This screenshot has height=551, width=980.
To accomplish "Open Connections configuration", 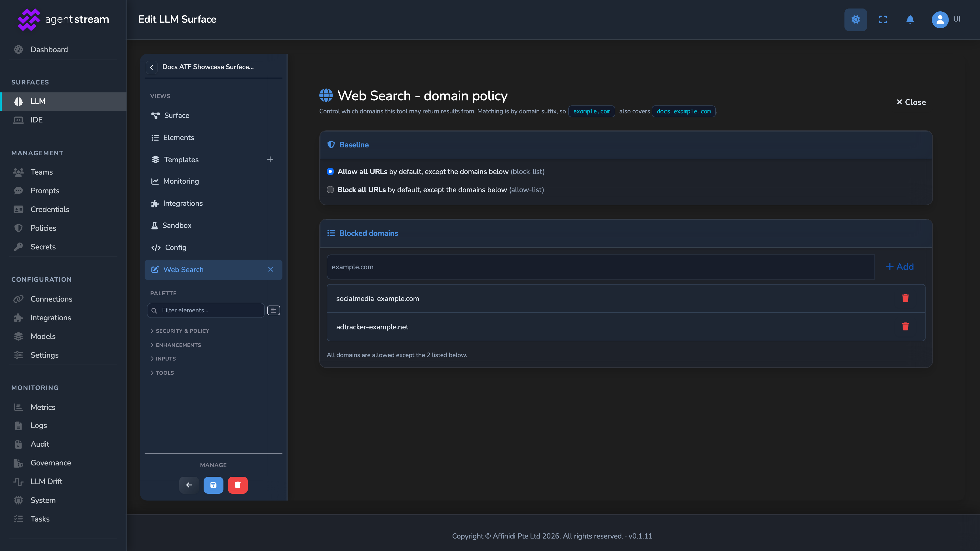I will coord(63,299).
